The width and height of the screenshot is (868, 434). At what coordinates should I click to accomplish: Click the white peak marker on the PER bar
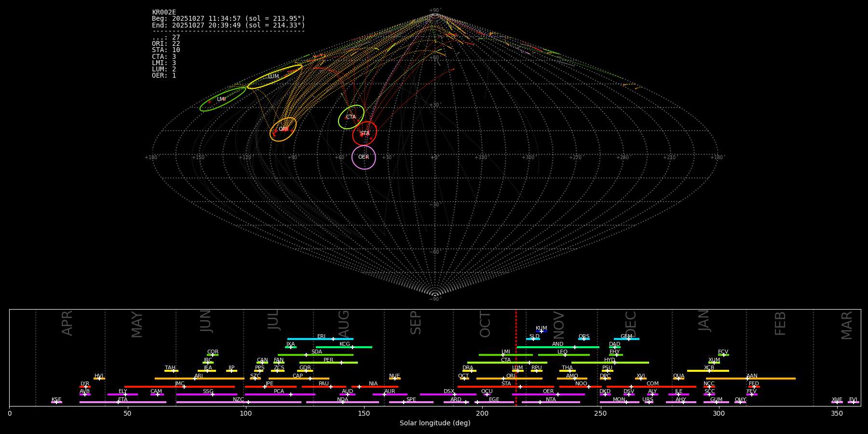point(341,363)
